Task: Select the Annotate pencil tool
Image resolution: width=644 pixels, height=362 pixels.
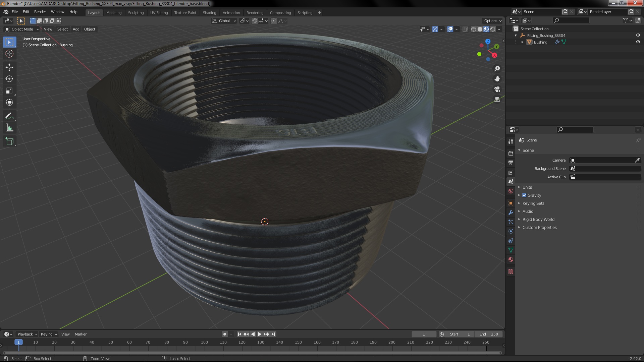Action: click(x=9, y=116)
